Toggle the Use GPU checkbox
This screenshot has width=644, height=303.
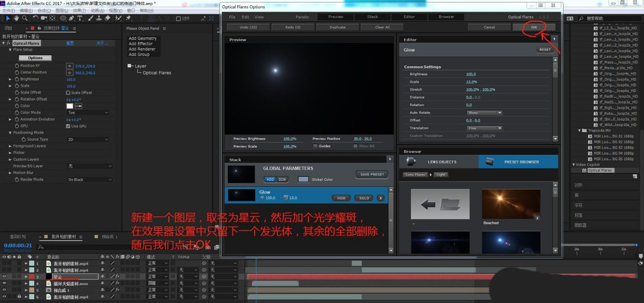coord(69,126)
